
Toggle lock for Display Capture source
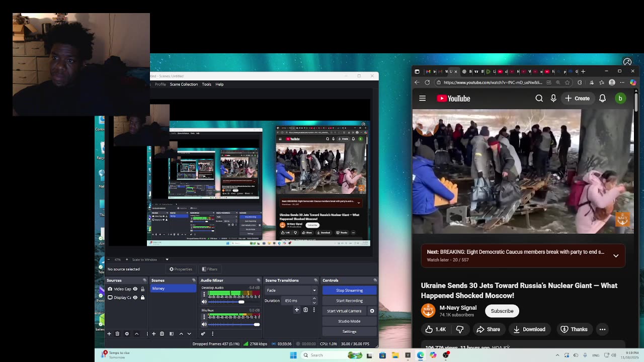(x=142, y=297)
